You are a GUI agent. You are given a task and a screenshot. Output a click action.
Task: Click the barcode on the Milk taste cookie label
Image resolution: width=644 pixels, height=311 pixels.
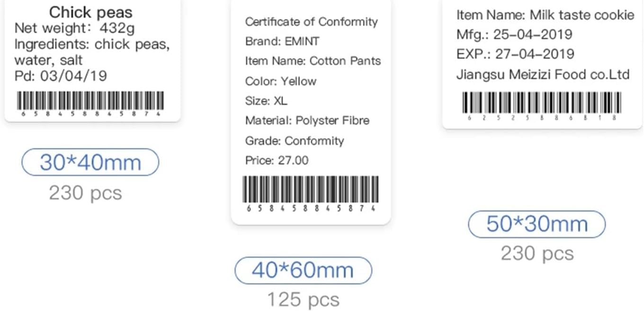[541, 103]
